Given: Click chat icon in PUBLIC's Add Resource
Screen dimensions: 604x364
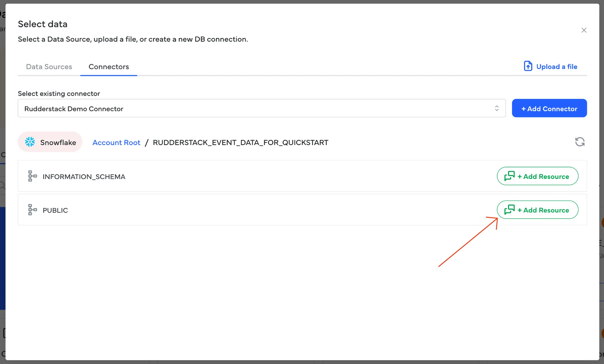Looking at the screenshot, I should 509,210.
